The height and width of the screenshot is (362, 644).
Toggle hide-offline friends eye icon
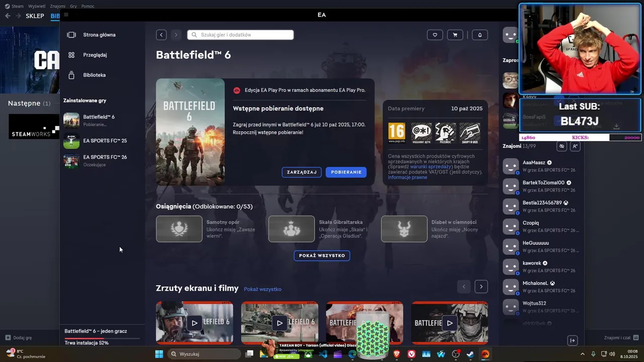562,146
